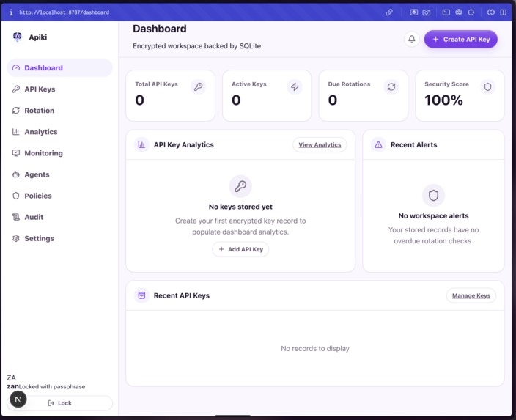
Task: Open Audit page in sidebar
Action: pos(59,217)
